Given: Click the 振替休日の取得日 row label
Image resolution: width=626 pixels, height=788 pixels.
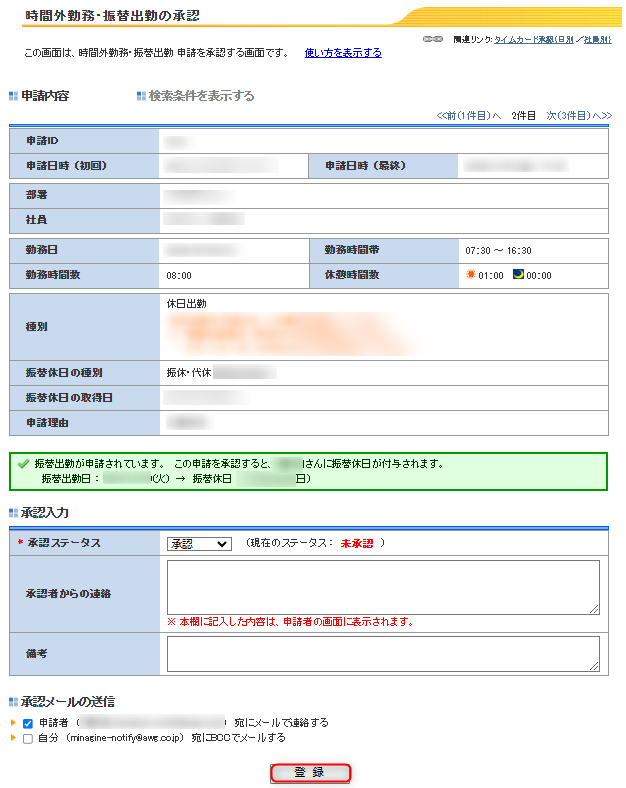Looking at the screenshot, I should [x=69, y=398].
